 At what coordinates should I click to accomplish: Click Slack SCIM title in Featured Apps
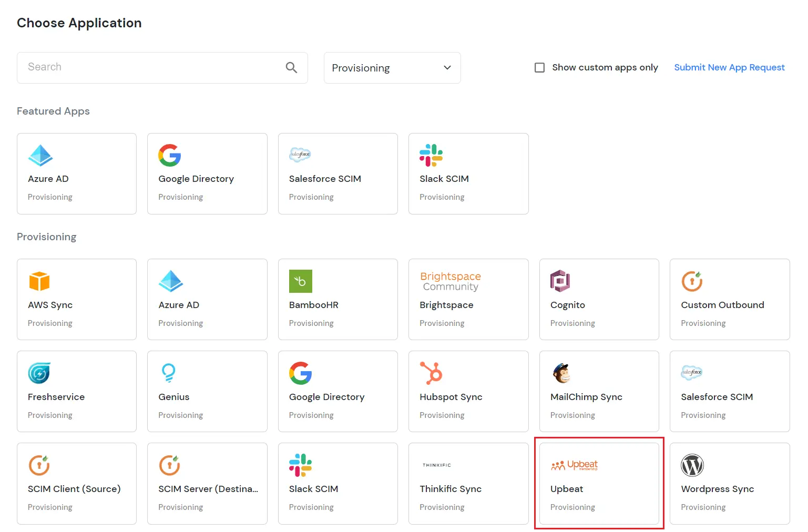coord(444,179)
